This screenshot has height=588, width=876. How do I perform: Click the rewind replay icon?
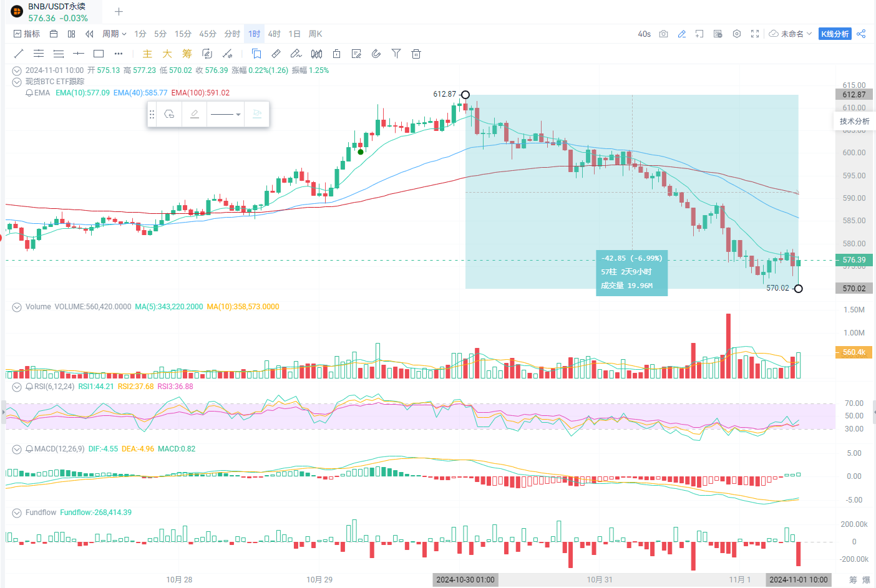[x=89, y=34]
